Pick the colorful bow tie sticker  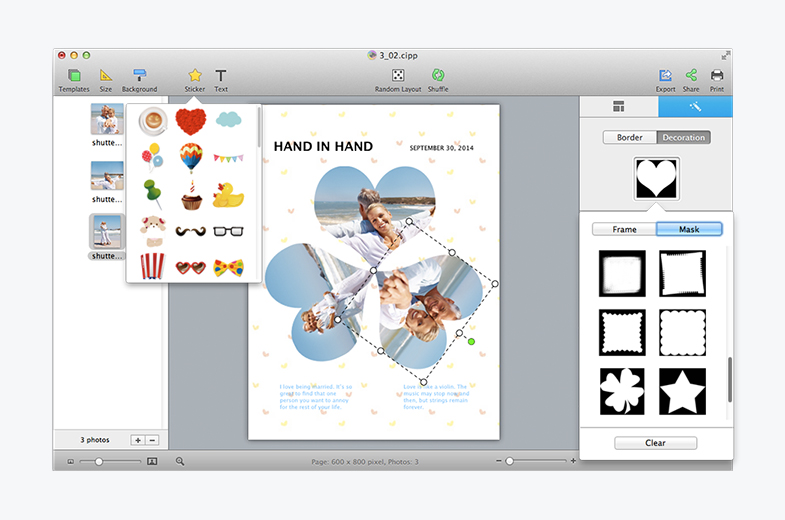click(228, 268)
